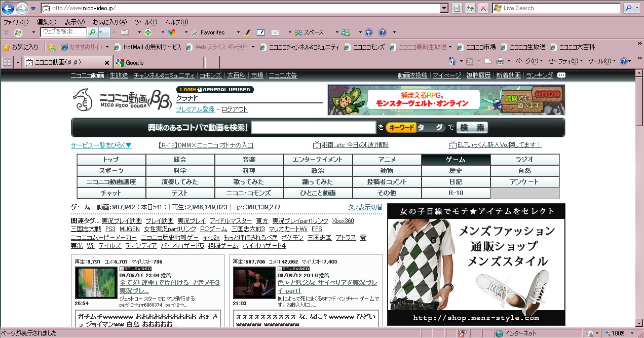This screenshot has width=644, height=338.
Task: Click the scrollbar up arrow
Action: point(639,72)
